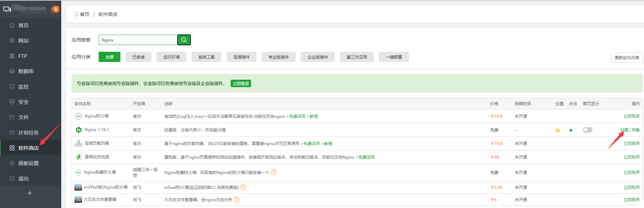This screenshot has width=644, height=208.
Task: Click the Nginx 1.16.1 software name
Action: tap(97, 130)
